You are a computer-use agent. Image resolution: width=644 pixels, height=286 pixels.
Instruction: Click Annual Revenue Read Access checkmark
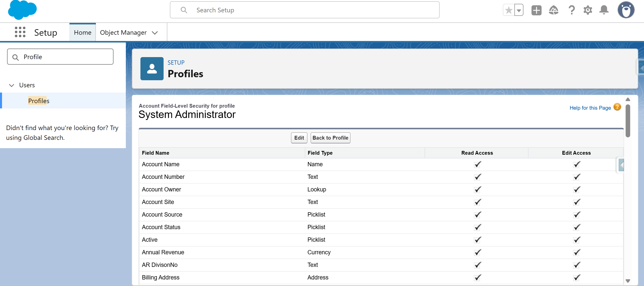click(477, 253)
